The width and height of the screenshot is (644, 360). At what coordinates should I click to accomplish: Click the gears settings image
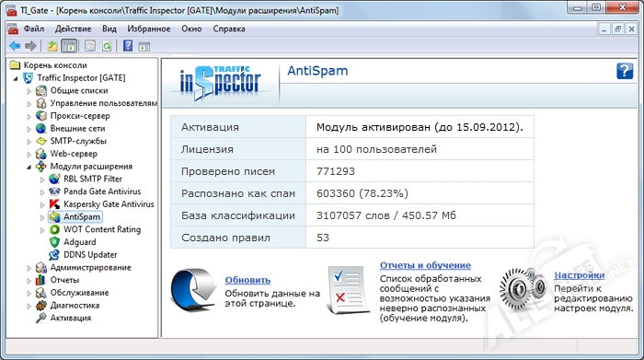pos(523,289)
